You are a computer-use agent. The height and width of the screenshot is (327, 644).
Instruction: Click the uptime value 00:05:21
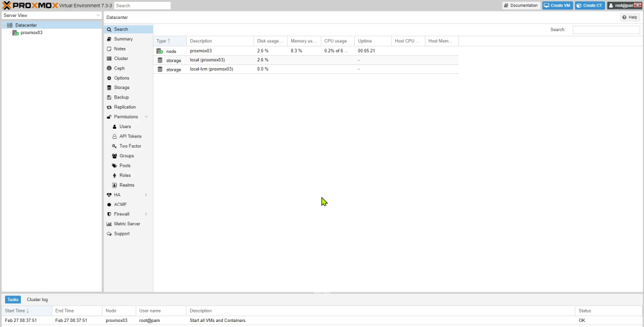coord(366,51)
